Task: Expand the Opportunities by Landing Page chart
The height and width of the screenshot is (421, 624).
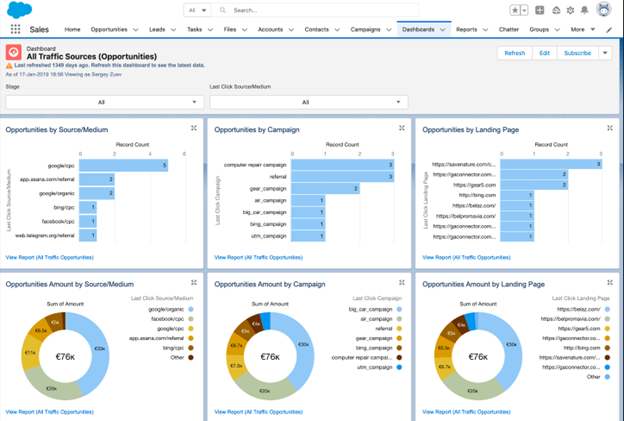Action: click(x=610, y=128)
